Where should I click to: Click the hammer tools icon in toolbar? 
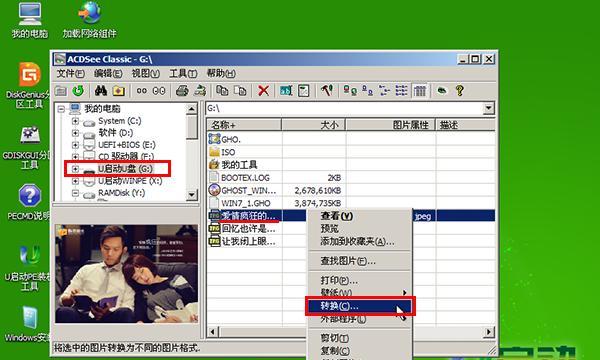[x=326, y=91]
